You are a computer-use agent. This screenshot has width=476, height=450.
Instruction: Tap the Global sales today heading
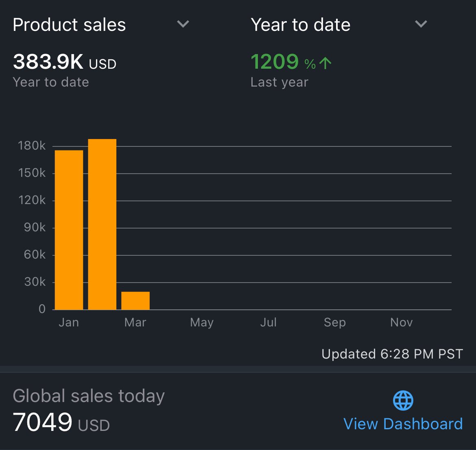coord(89,396)
